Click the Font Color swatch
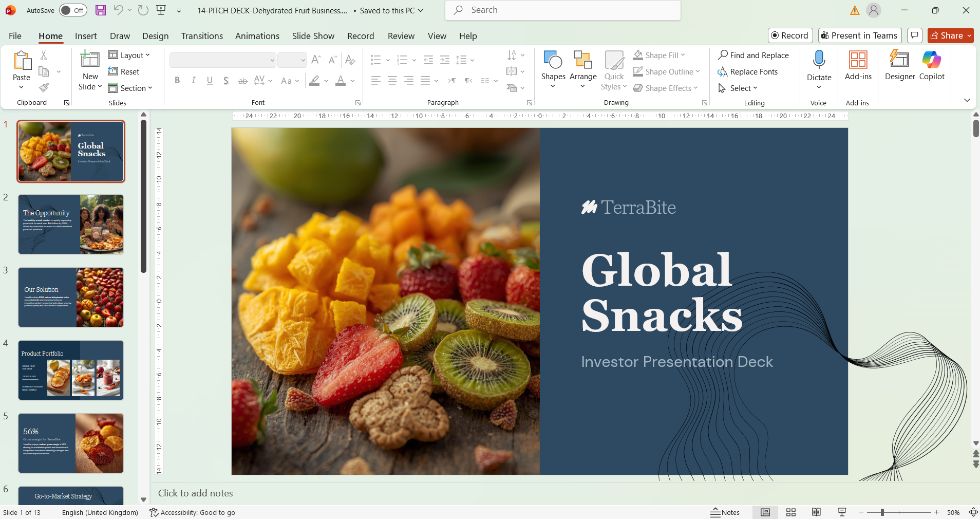 click(x=341, y=80)
